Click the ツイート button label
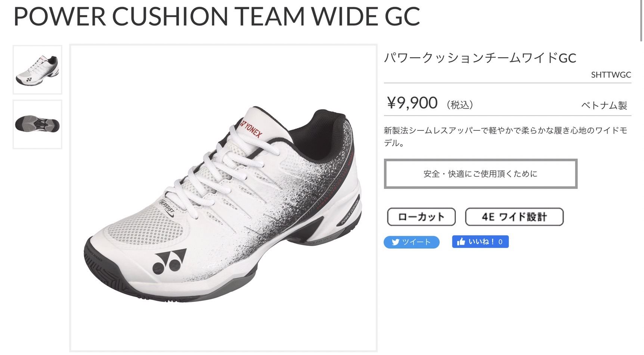The image size is (644, 355). click(x=416, y=242)
